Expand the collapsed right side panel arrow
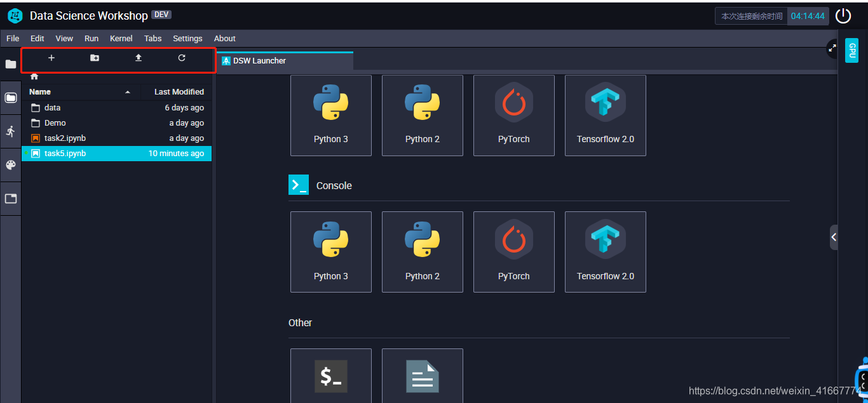The height and width of the screenshot is (403, 868). click(834, 237)
